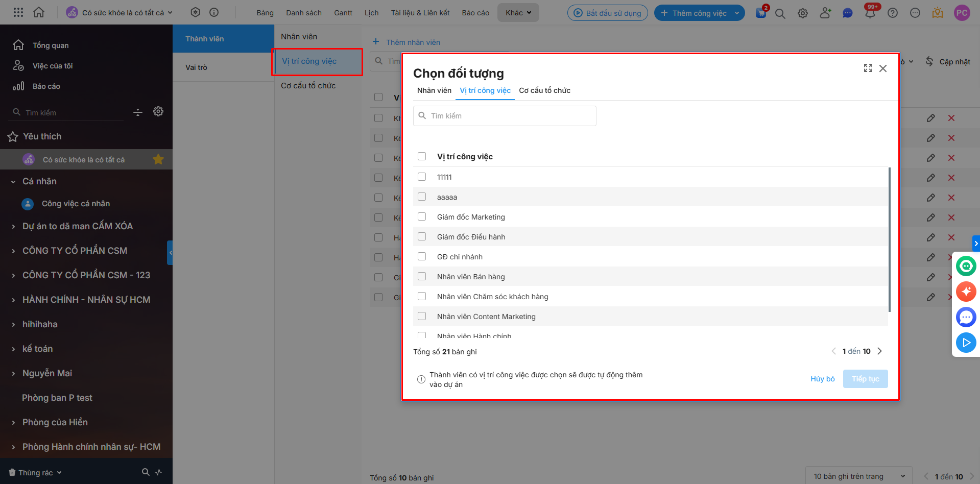Screen dimensions: 980x484
Task: Open the Khác dropdown menu
Action: coord(518,13)
